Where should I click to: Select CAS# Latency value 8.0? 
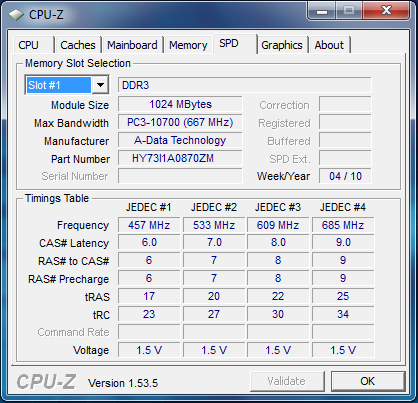[x=278, y=242]
